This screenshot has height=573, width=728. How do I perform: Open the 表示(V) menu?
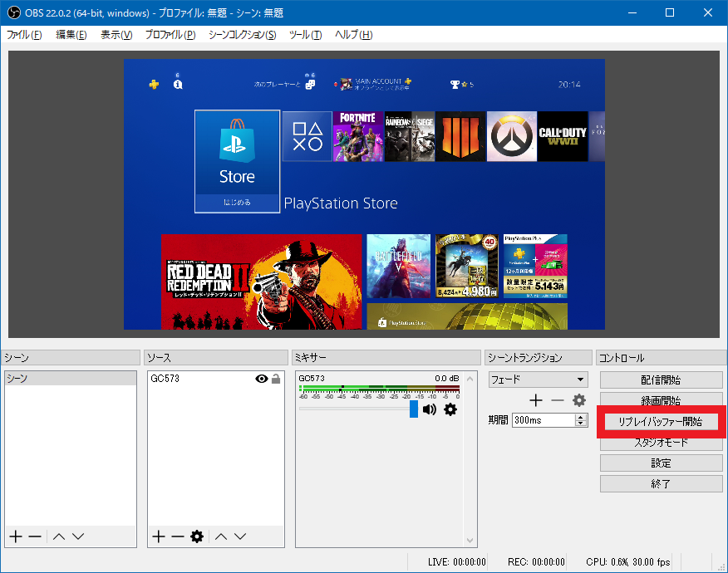tap(116, 35)
